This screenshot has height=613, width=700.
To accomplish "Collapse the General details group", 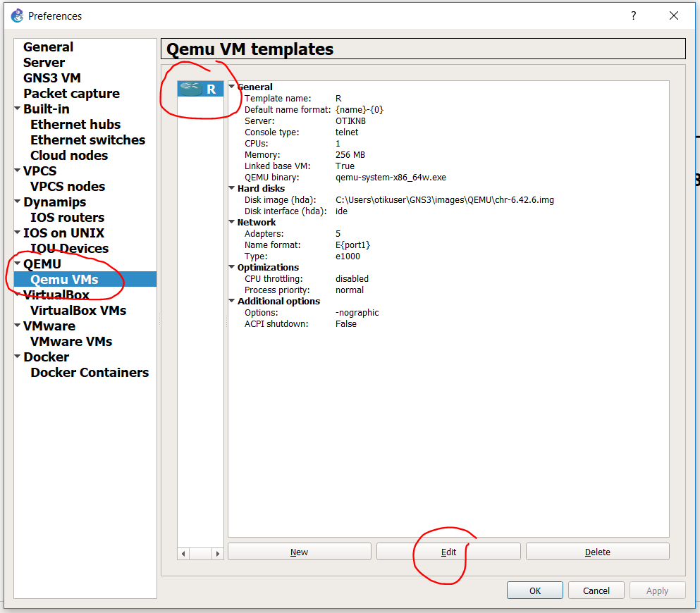I will (232, 87).
